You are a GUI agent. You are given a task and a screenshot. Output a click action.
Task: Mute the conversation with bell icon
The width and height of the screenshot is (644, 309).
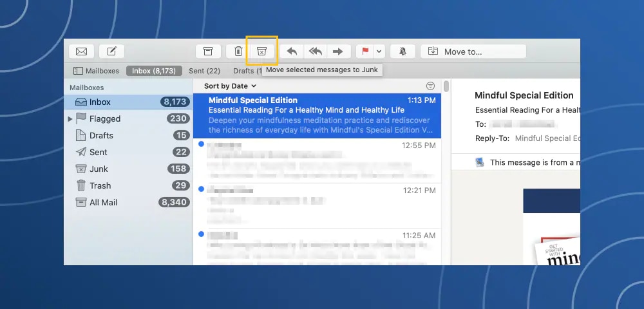(x=402, y=51)
